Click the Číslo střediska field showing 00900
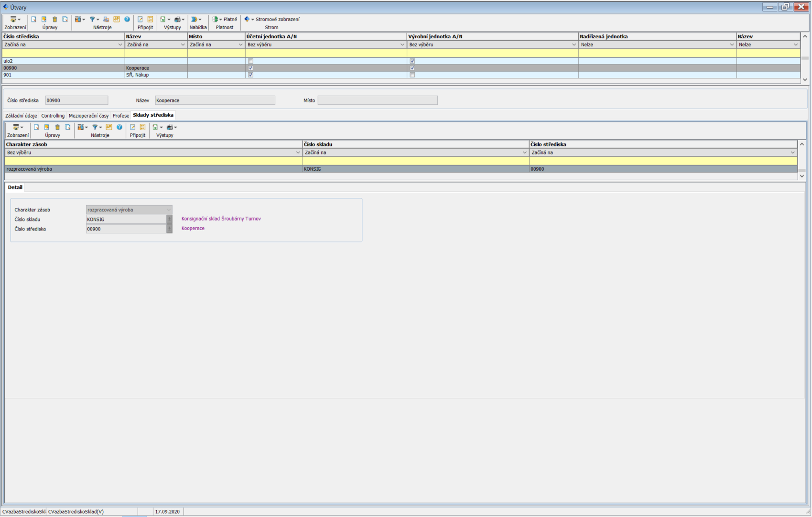The height and width of the screenshot is (517, 812). (x=76, y=100)
